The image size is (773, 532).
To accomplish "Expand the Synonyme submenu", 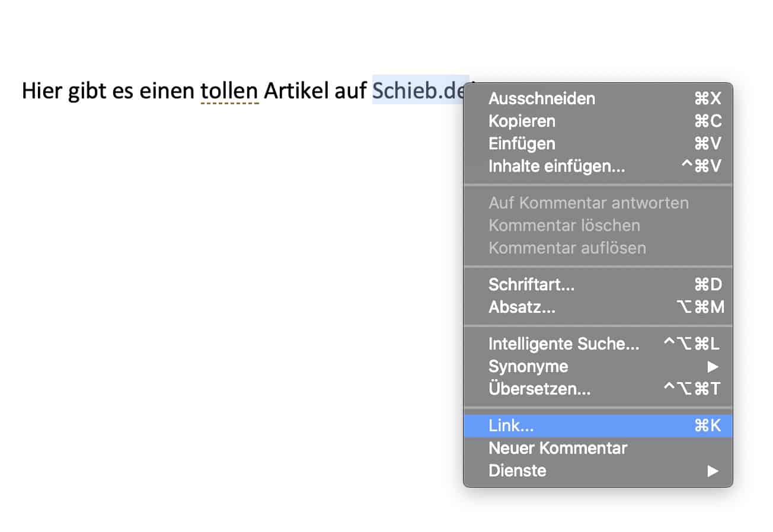I will point(528,366).
